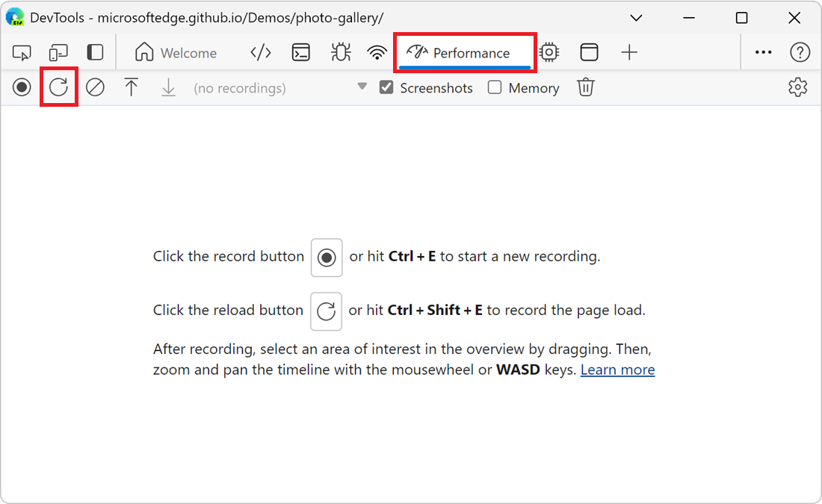Viewport: 822px width, 504px height.
Task: Click the trash can collect garbage icon
Action: coord(586,88)
